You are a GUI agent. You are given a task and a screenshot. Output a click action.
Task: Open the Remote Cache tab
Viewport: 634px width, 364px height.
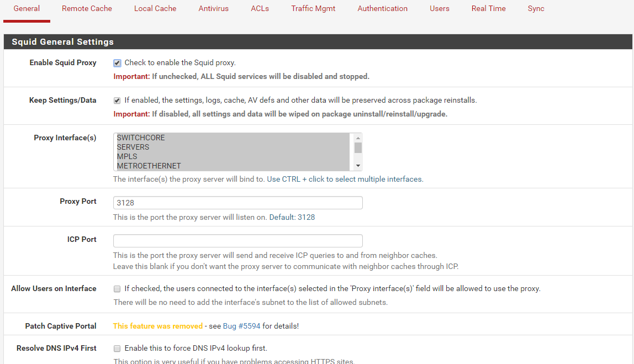(87, 9)
